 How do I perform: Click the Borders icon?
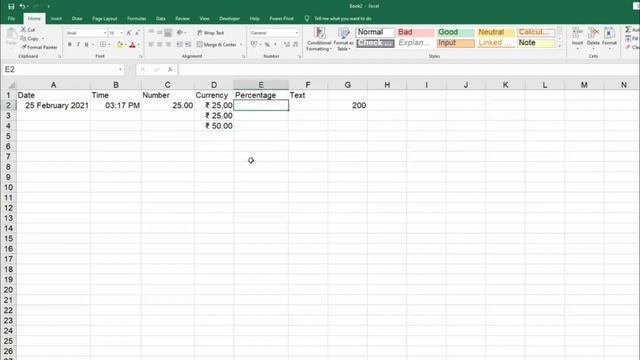click(x=103, y=44)
